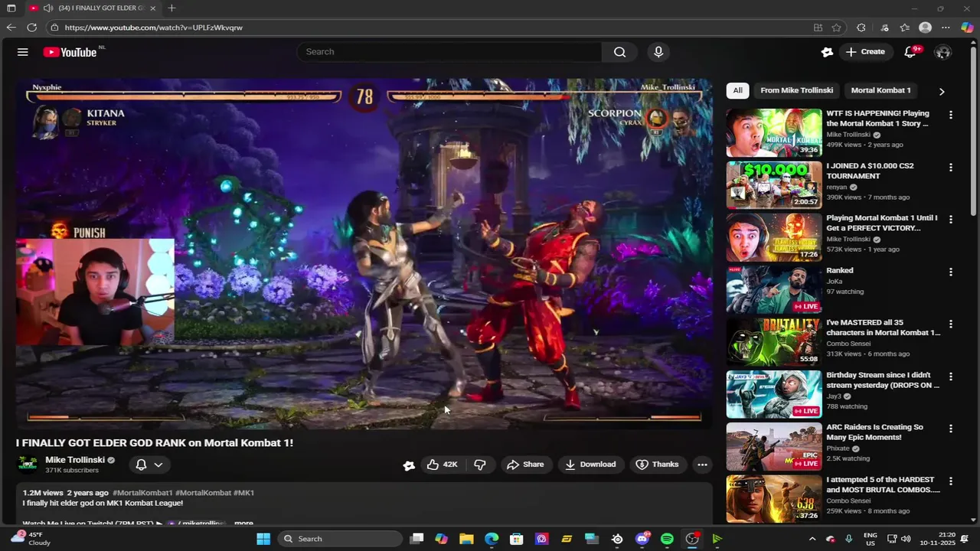Start voice search with the microphone
The height and width of the screenshot is (551, 980).
(x=658, y=52)
